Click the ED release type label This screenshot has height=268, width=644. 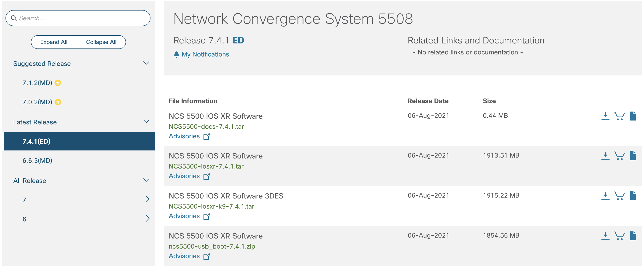(x=238, y=40)
